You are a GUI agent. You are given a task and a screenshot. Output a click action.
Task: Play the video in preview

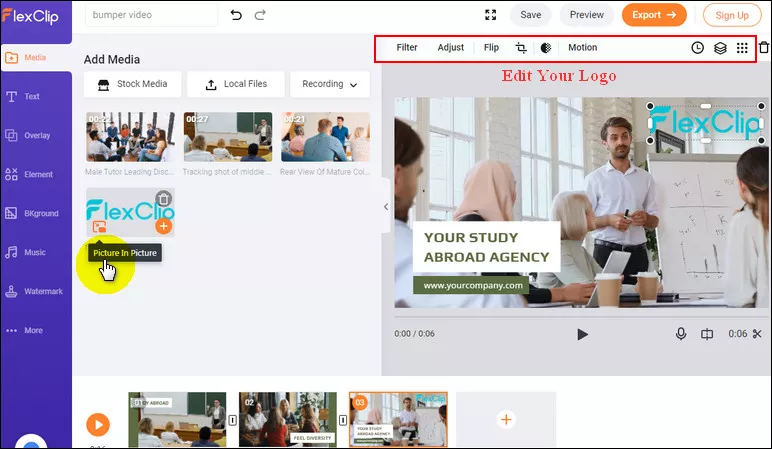coord(582,335)
